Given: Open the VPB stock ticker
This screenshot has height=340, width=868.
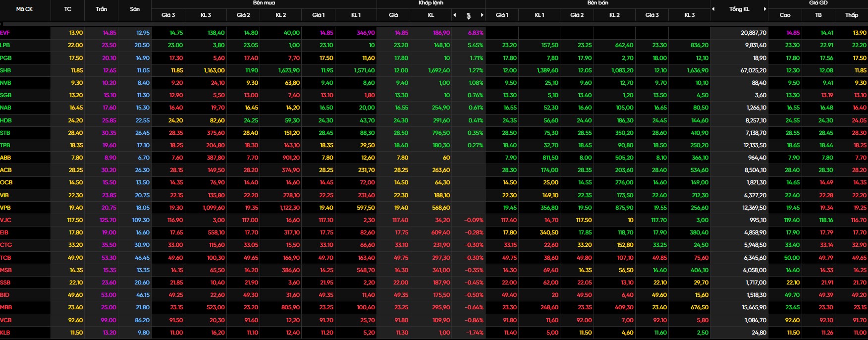Looking at the screenshot, I should [5, 208].
